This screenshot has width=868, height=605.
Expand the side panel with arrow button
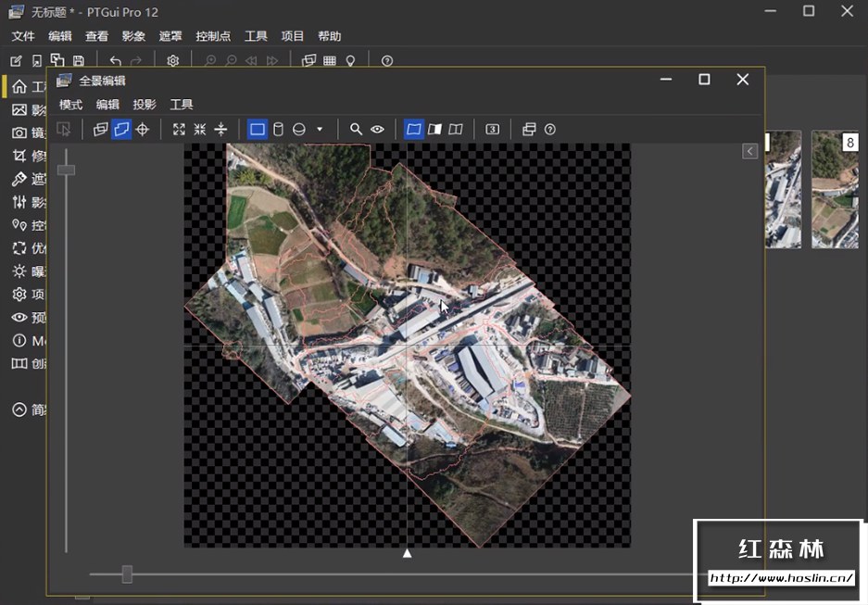tap(750, 151)
